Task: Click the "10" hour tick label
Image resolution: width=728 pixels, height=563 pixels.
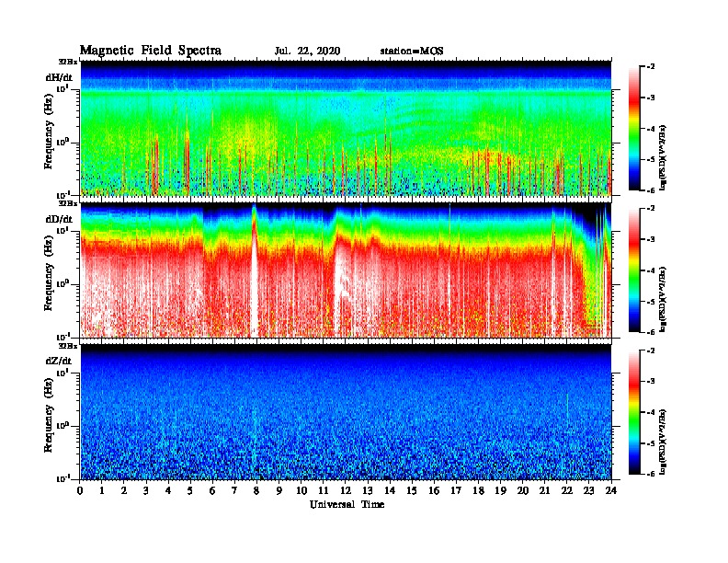Action: coord(301,491)
